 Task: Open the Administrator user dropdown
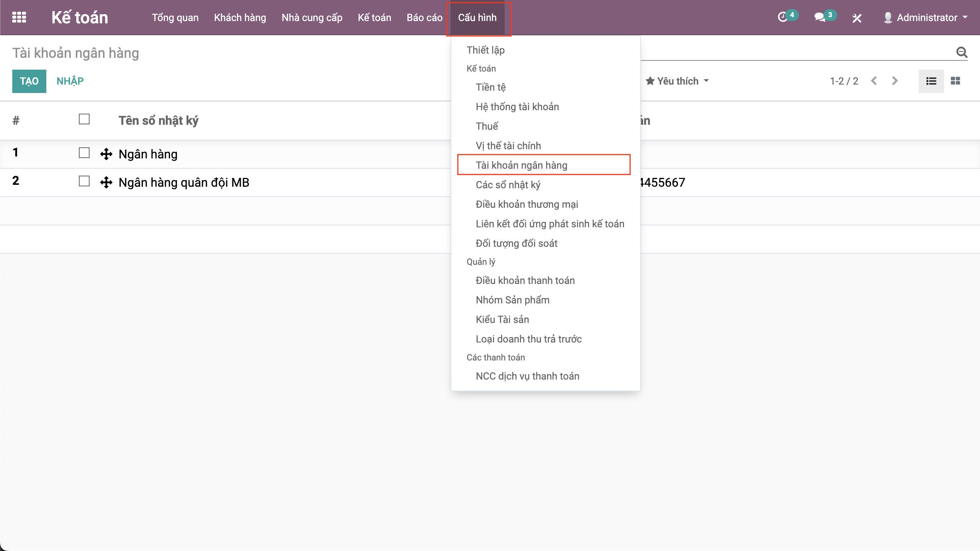coord(926,18)
